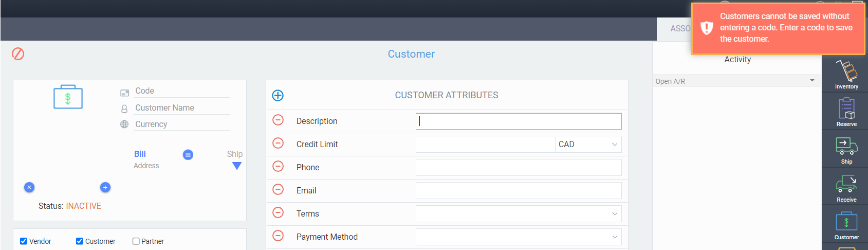Click the Customer Name field
This screenshot has height=250, width=868.
point(182,108)
